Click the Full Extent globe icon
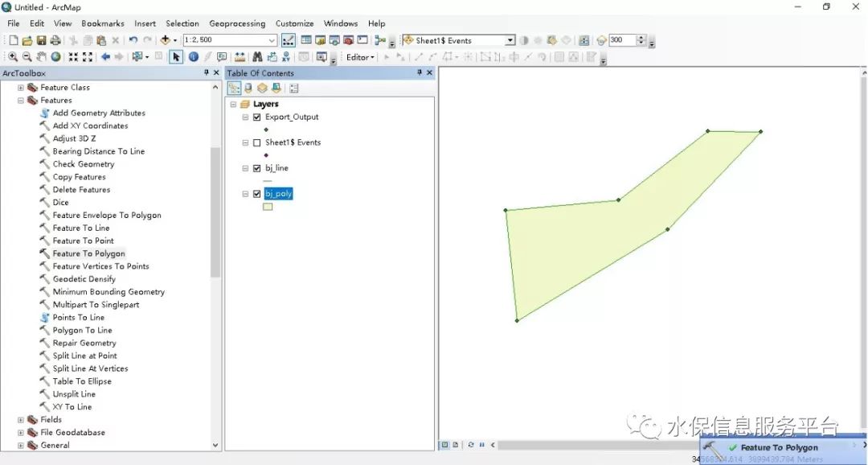Viewport: 868px width, 465px height. coord(55,57)
